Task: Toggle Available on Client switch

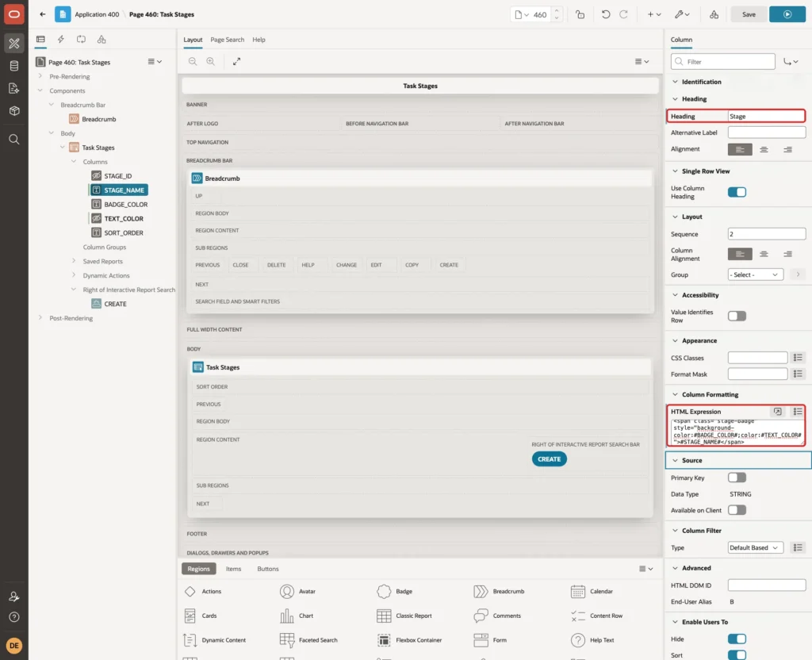Action: pos(737,510)
